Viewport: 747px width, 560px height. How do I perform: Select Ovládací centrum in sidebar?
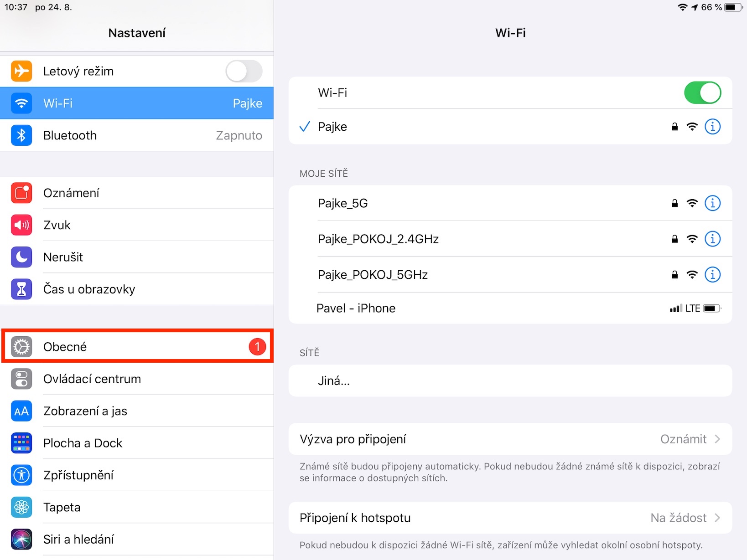click(137, 379)
